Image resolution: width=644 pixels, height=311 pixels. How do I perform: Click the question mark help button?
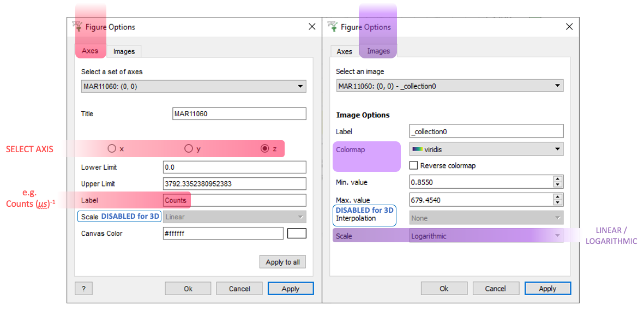83,289
